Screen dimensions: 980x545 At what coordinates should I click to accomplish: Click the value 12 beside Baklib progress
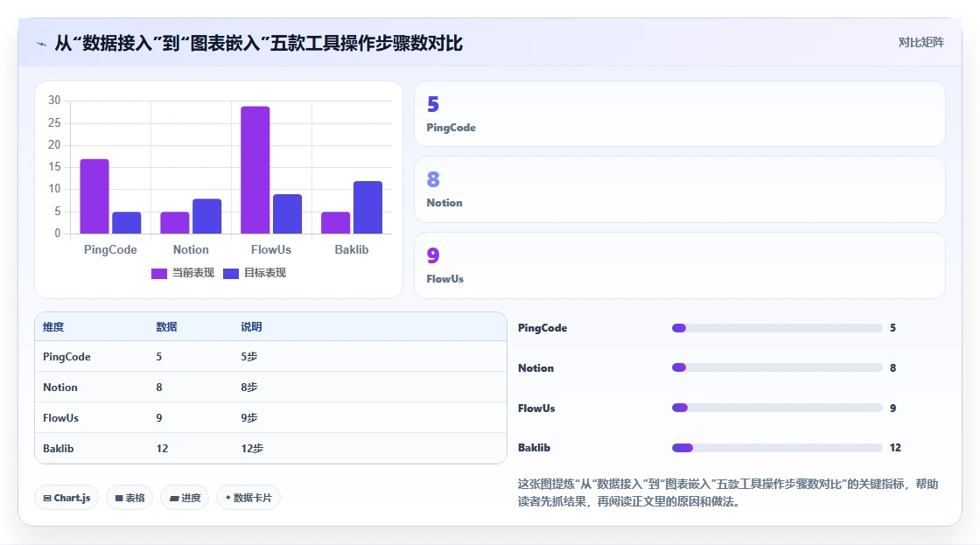click(x=896, y=448)
